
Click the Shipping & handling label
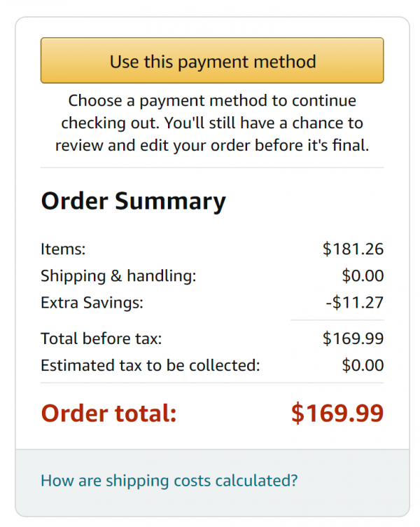point(118,276)
